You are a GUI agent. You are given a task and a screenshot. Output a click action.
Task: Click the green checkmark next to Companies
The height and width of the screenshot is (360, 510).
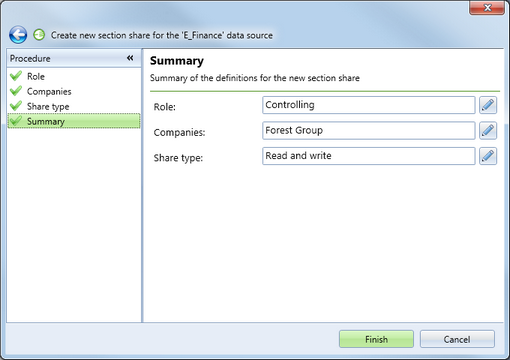[x=16, y=91]
